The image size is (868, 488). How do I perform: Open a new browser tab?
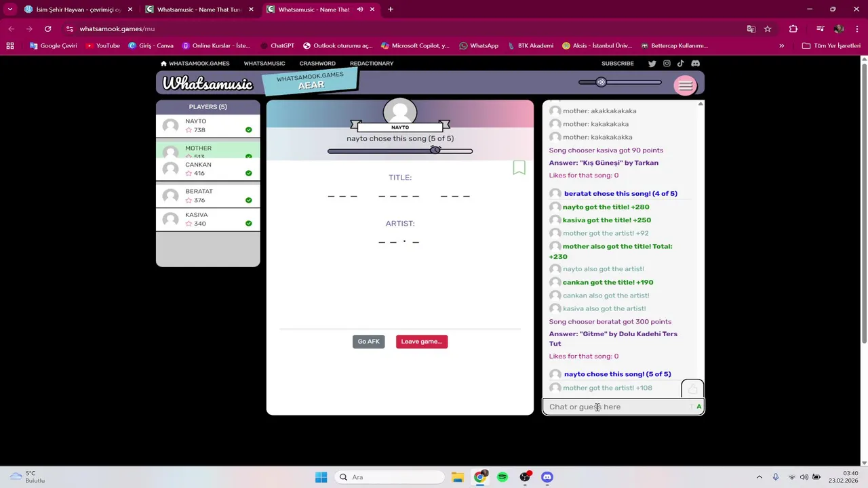[x=391, y=9]
